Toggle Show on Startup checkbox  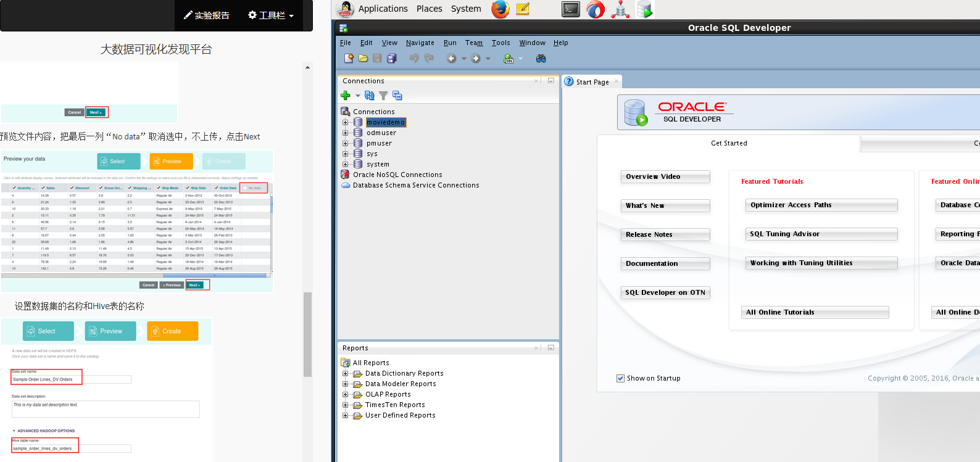tap(620, 378)
